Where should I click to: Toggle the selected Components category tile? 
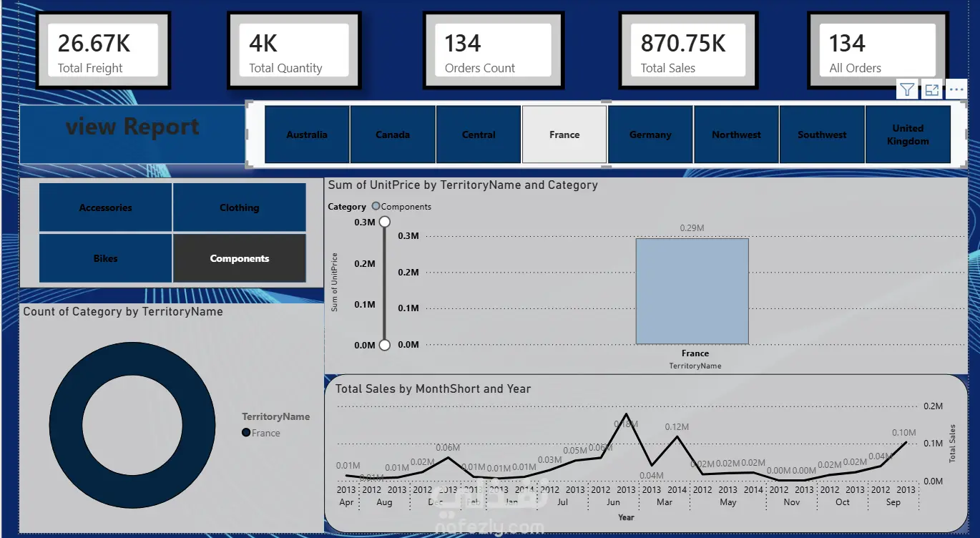239,258
